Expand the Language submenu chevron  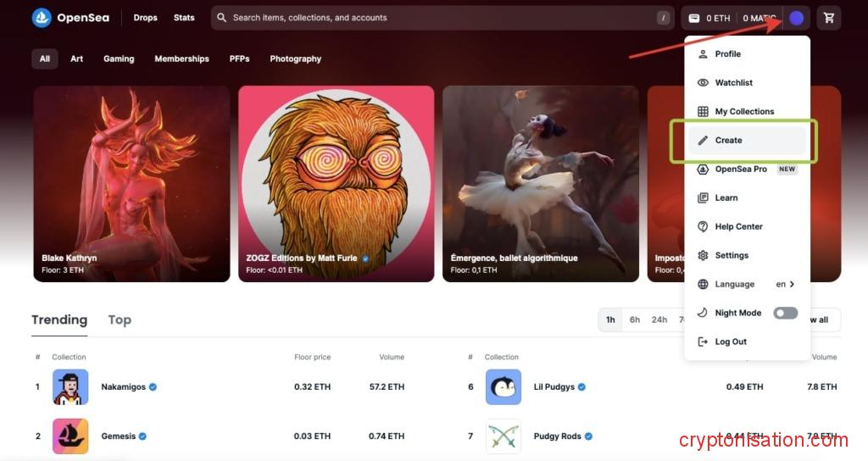792,285
